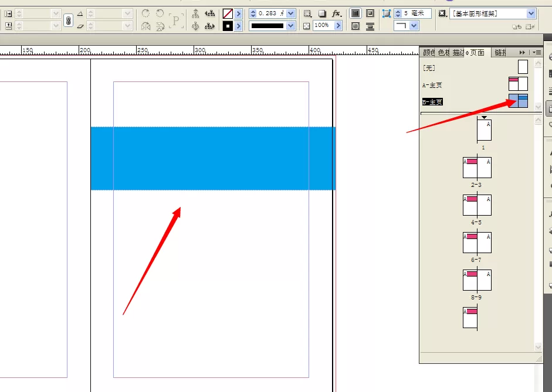The width and height of the screenshot is (552, 392).
Task: Select the B-主页 master entry
Action: 475,102
